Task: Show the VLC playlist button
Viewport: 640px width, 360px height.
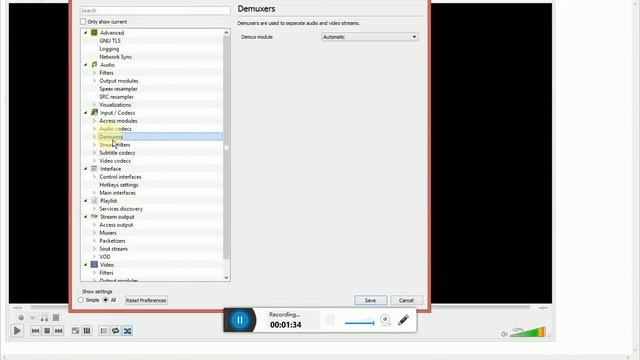Action: [104, 331]
